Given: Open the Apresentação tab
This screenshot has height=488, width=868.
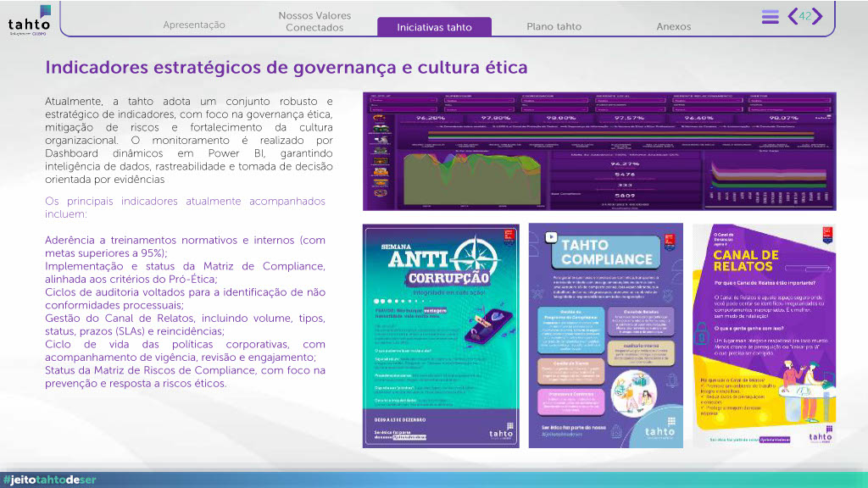Looking at the screenshot, I should [x=194, y=25].
